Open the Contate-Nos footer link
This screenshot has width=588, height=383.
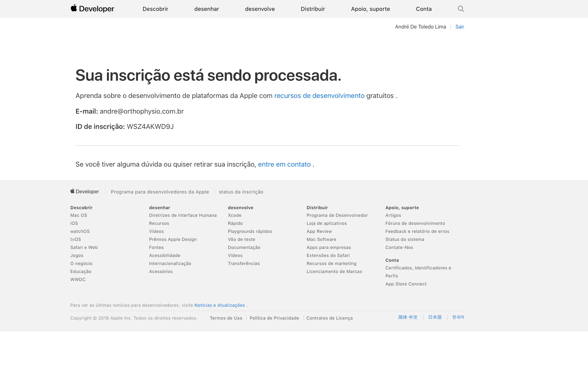399,247
